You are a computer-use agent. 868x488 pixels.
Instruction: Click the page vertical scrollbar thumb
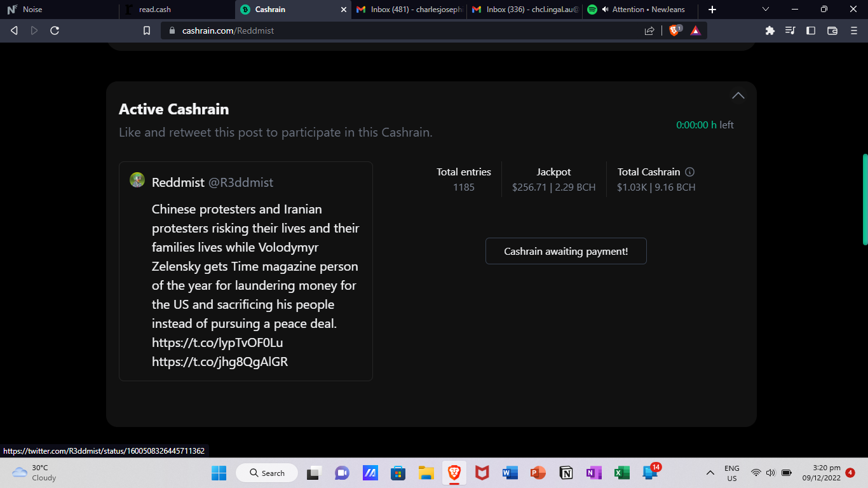pos(865,199)
